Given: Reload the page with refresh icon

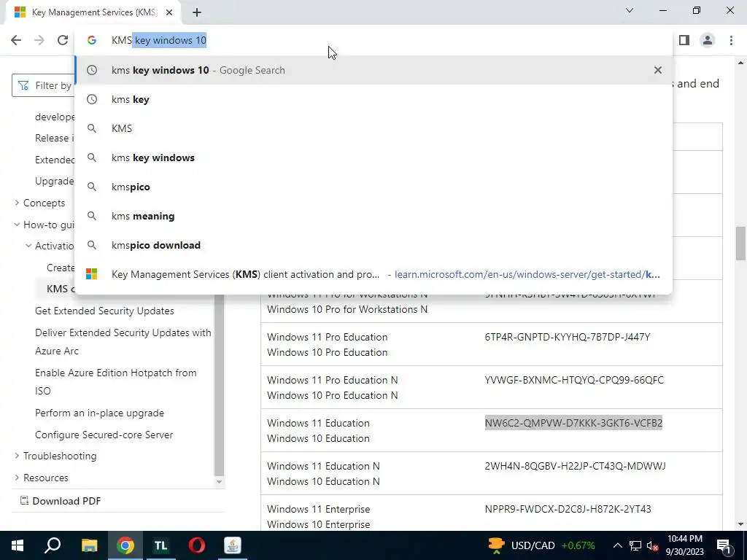Looking at the screenshot, I should [x=63, y=40].
